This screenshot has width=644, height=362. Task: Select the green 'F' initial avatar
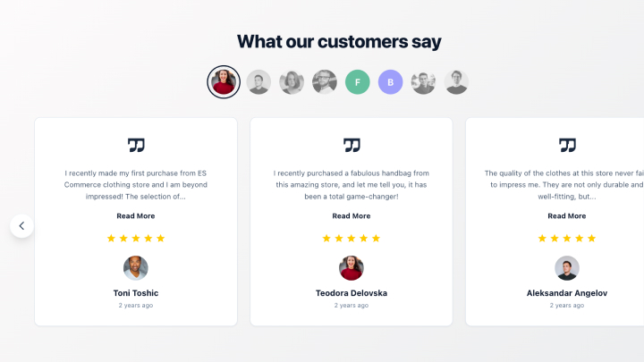tap(358, 82)
